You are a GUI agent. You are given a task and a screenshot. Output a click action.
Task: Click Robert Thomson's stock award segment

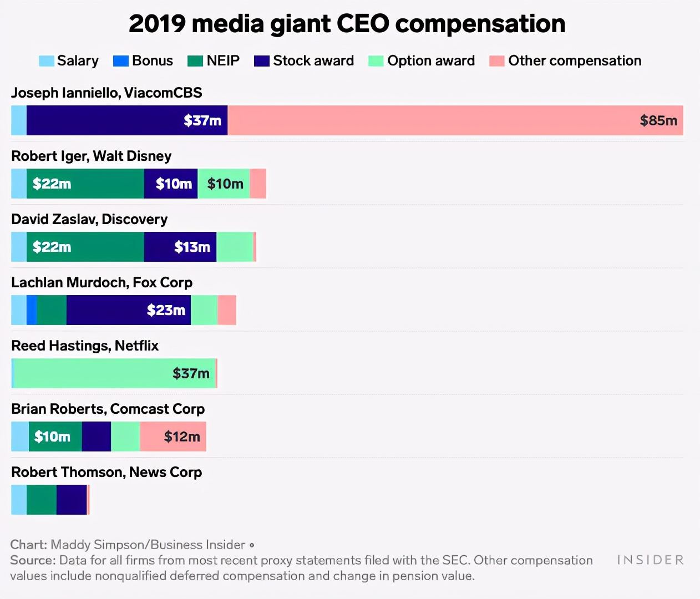click(x=72, y=500)
